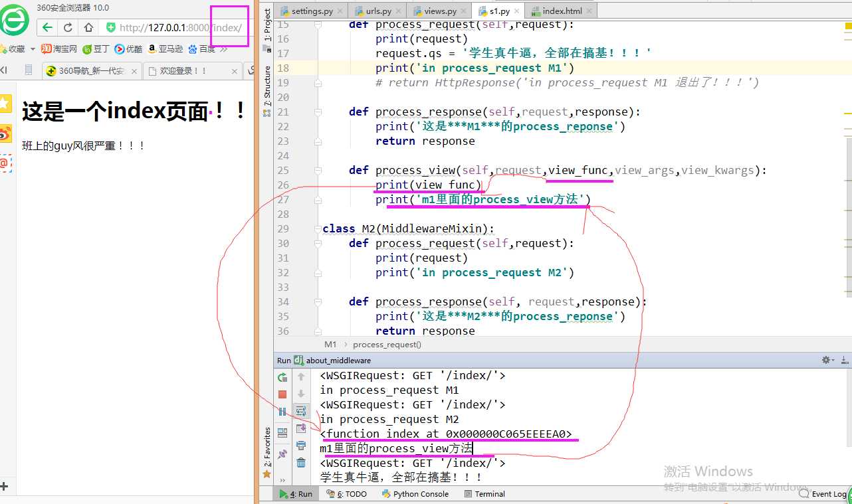The height and width of the screenshot is (504, 852).
Task: Close the 欢迎登录 browser tab
Action: pyautogui.click(x=235, y=71)
